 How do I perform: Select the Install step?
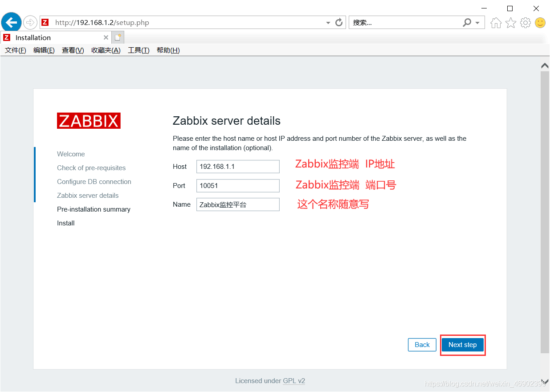tap(65, 223)
